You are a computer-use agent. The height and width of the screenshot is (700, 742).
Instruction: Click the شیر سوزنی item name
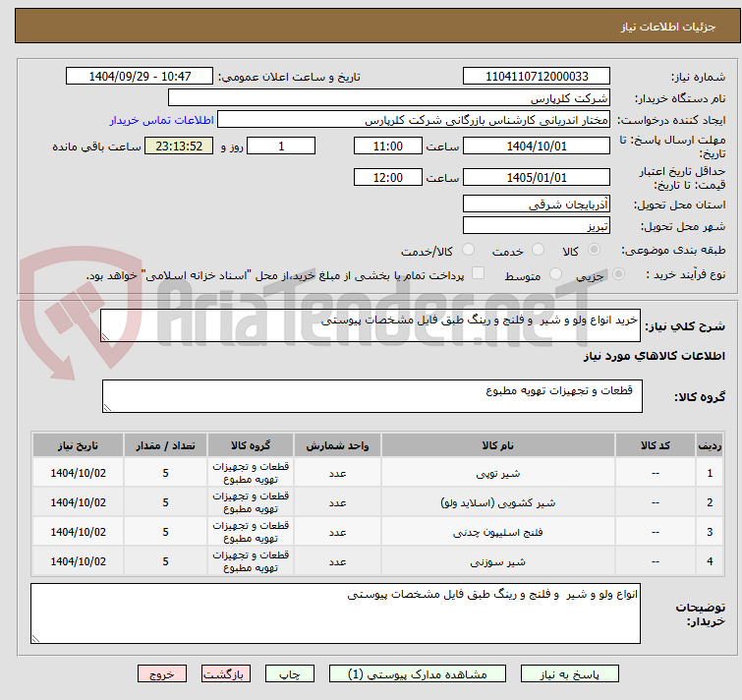[x=498, y=561]
